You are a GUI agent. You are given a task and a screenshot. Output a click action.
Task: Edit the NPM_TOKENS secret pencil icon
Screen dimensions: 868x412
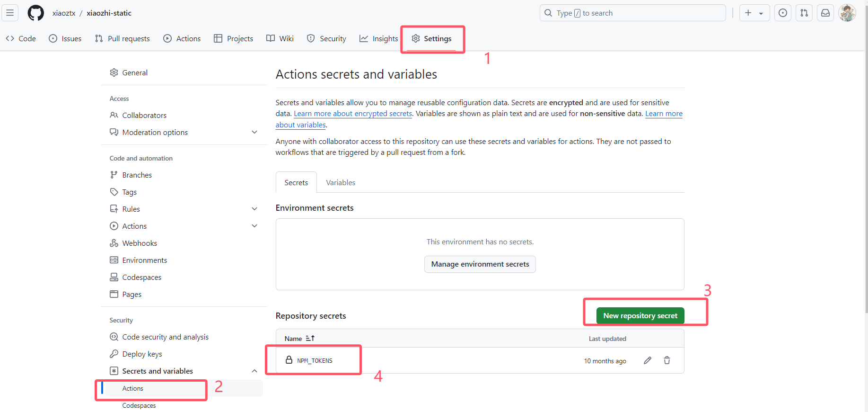click(x=647, y=360)
